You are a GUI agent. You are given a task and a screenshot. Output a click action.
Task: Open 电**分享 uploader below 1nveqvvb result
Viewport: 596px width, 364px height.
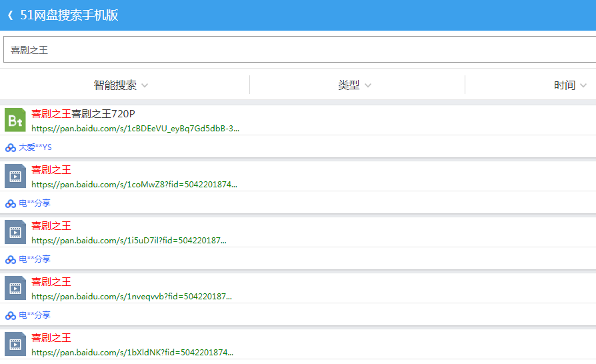[35, 315]
